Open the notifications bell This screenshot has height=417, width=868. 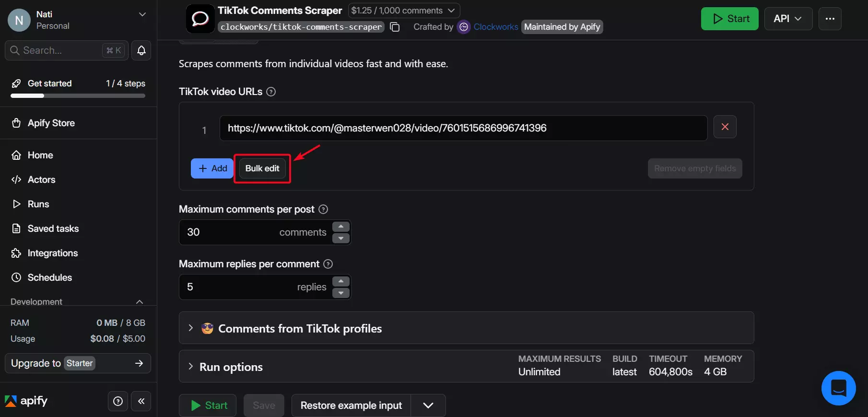point(141,50)
